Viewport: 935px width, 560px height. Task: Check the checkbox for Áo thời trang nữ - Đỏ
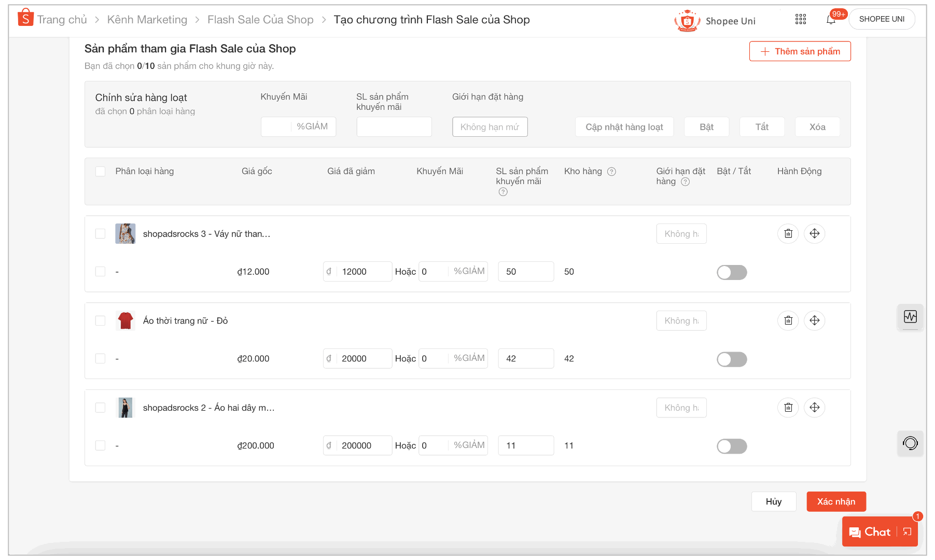(x=100, y=320)
